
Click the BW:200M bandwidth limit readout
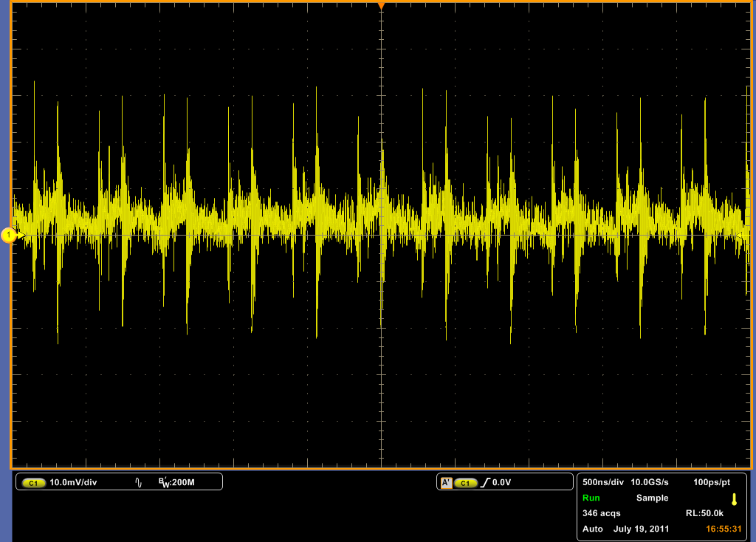tap(176, 483)
